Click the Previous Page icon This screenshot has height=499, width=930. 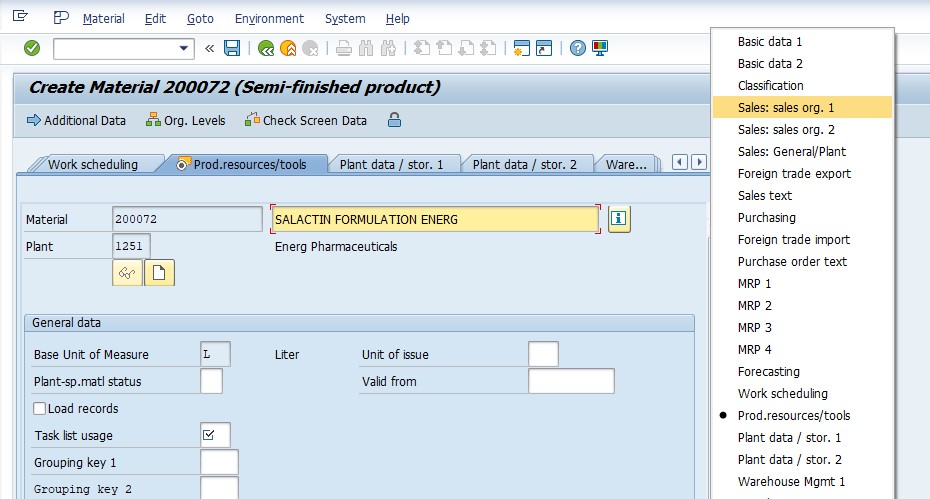(x=444, y=48)
